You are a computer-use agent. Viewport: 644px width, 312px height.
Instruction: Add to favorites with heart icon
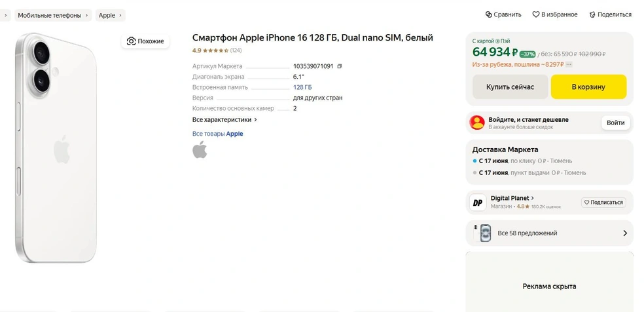pyautogui.click(x=535, y=14)
